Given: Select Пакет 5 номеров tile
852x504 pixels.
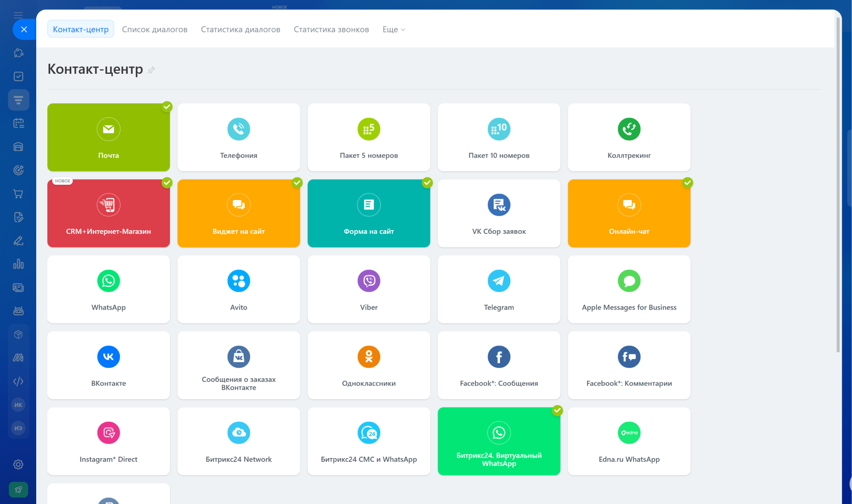Looking at the screenshot, I should click(x=369, y=137).
